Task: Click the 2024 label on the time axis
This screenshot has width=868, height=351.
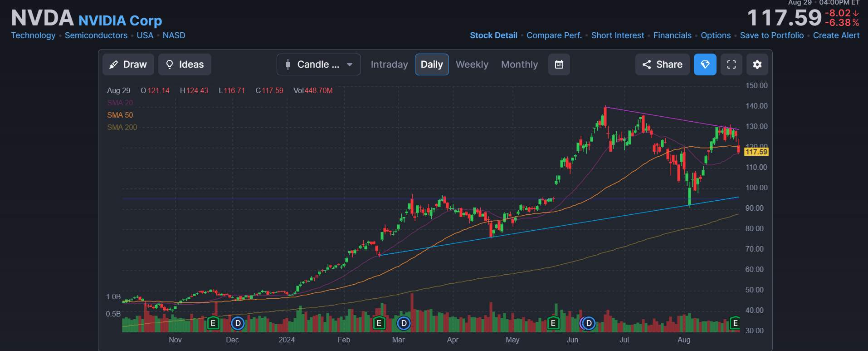Action: click(287, 340)
